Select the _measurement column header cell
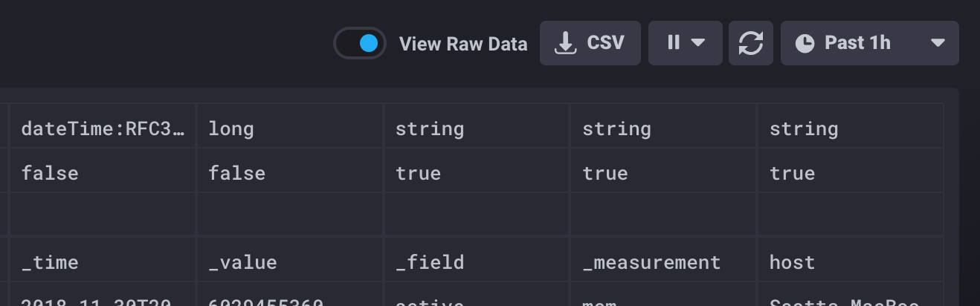The image size is (980, 306). pos(664,262)
